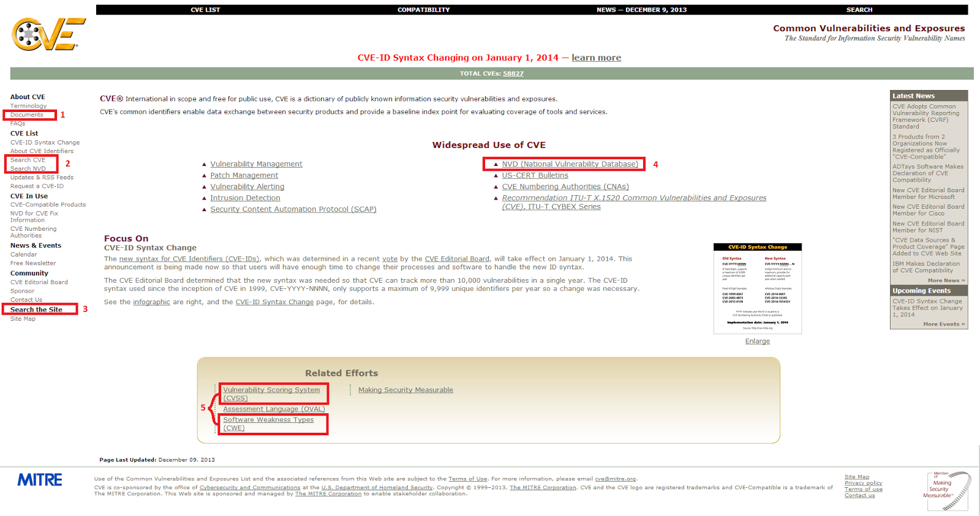Open ADTsys Software compatibility news item

tap(928, 173)
